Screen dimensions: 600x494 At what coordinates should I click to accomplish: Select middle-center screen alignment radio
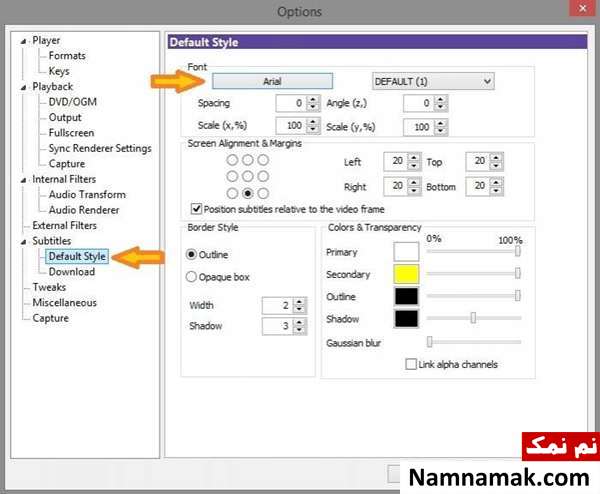point(248,176)
